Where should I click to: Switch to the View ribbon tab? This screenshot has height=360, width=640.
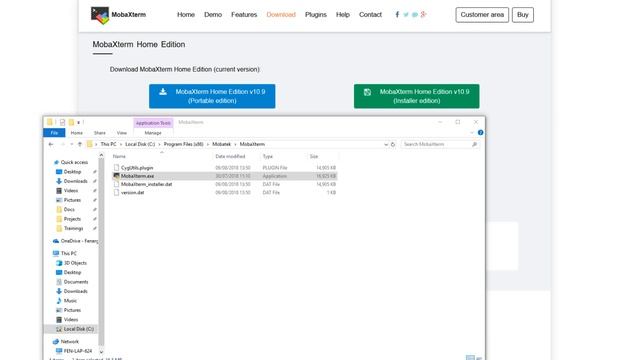point(122,133)
